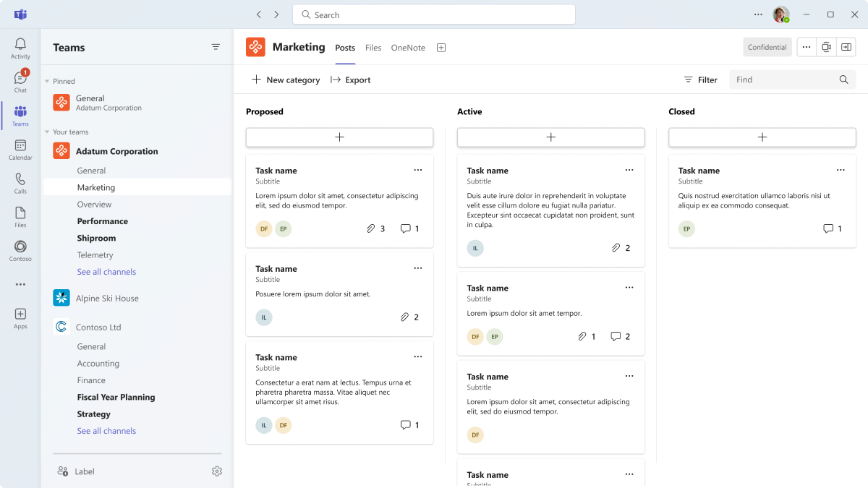Click New category button
The height and width of the screenshot is (488, 868).
click(x=286, y=80)
